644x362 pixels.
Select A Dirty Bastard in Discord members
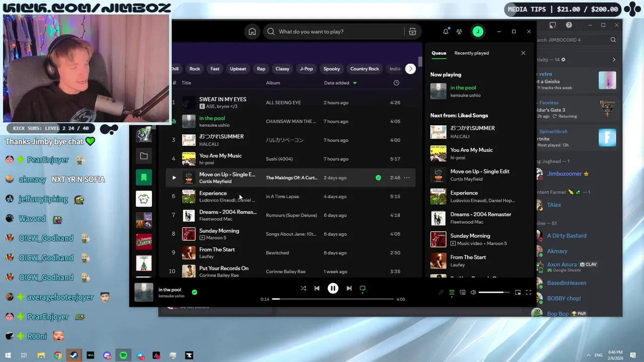coord(567,236)
